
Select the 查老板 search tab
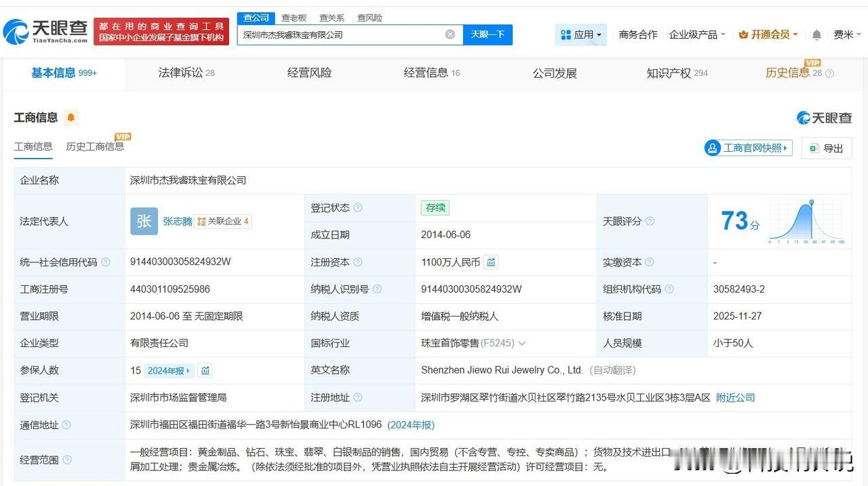point(292,18)
